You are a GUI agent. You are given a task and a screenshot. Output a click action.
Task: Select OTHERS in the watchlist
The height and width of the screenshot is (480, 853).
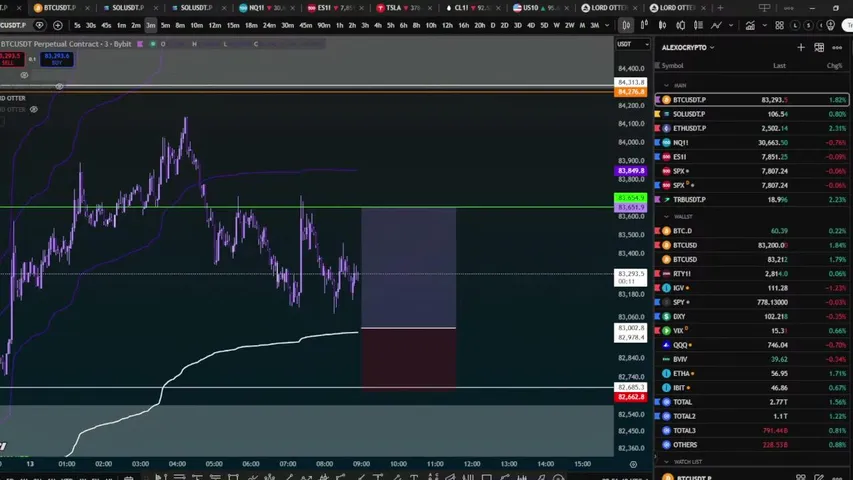tap(751, 445)
